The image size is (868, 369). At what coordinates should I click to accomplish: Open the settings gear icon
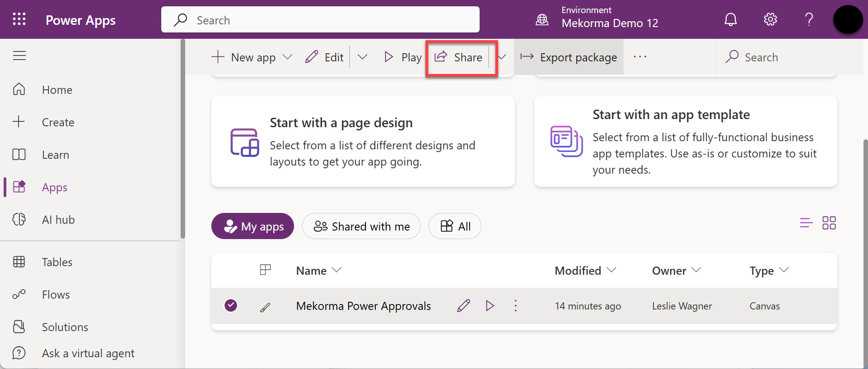pos(770,19)
